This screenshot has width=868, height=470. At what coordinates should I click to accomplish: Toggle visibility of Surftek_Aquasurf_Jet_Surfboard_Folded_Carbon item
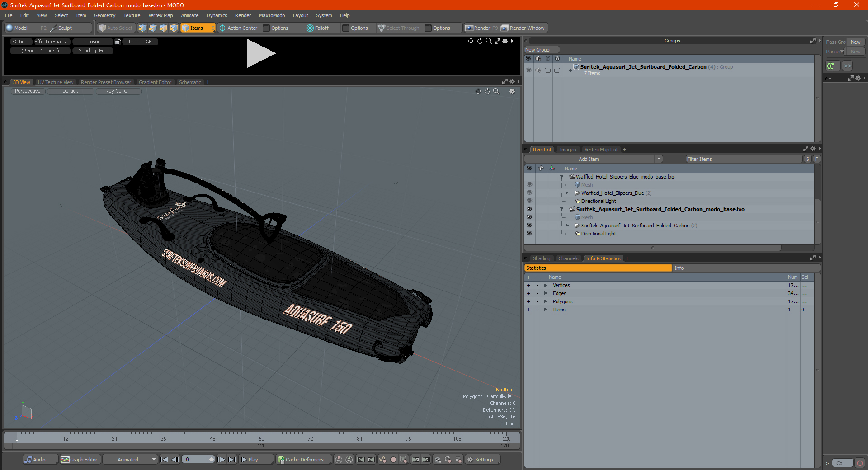(x=529, y=226)
